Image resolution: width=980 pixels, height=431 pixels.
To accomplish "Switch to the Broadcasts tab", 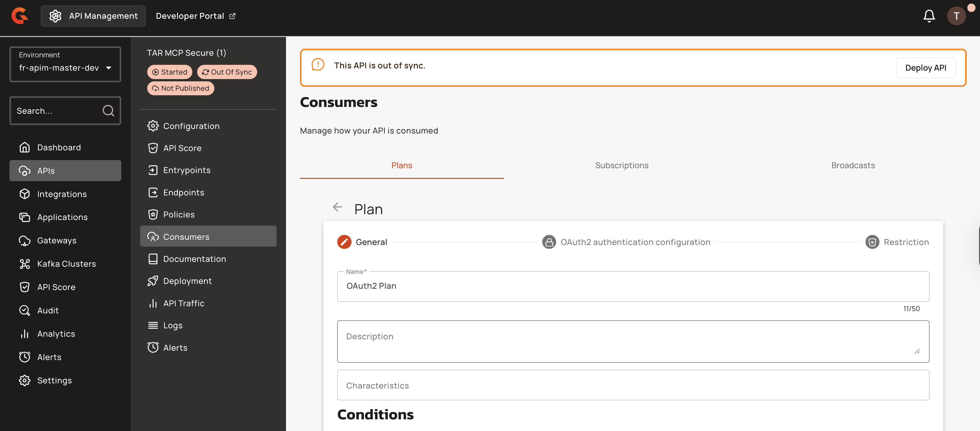I will [853, 165].
